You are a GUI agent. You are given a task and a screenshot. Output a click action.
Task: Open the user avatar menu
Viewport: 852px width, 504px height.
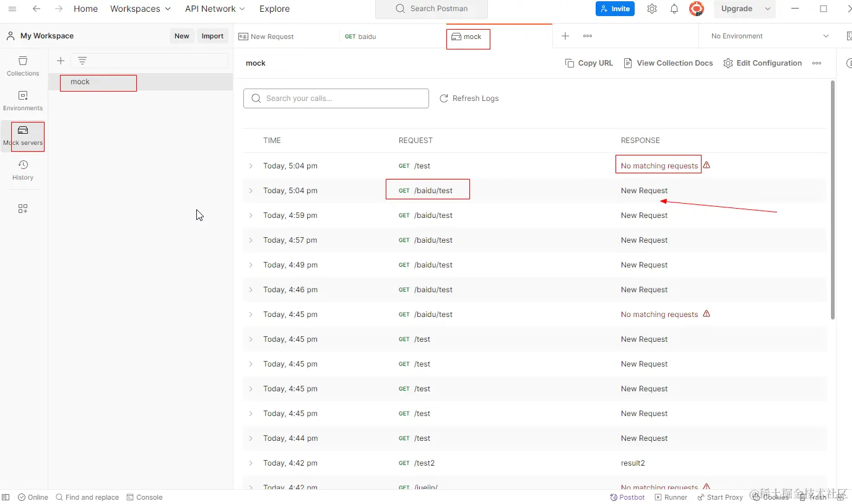click(697, 9)
